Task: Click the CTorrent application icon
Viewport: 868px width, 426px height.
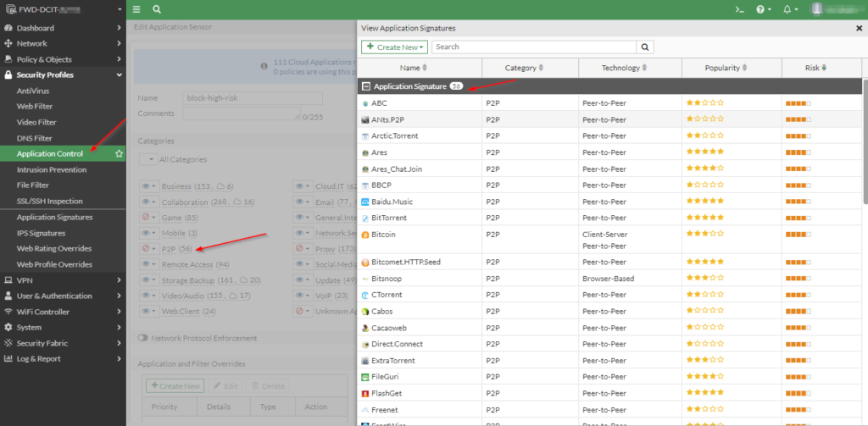Action: tap(364, 295)
